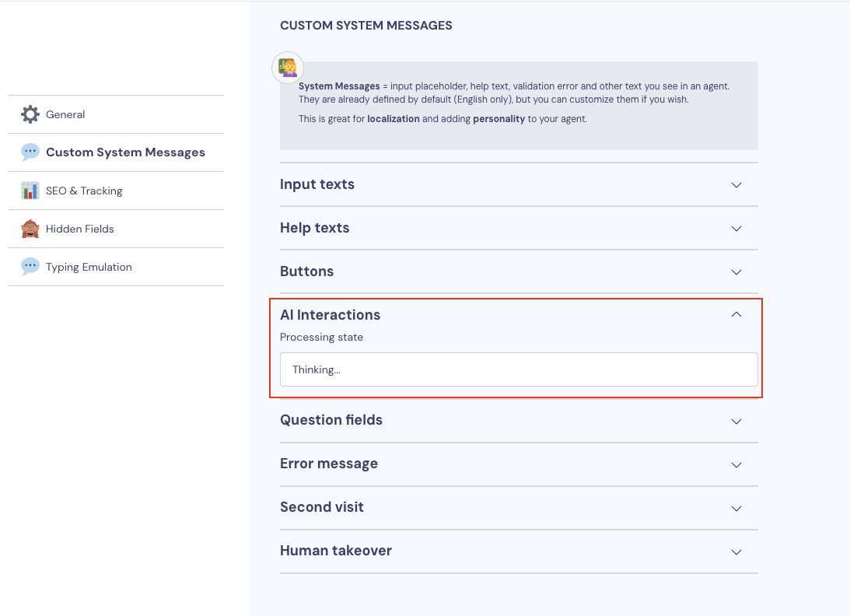Click the SEO & Tracking chart icon

tap(30, 191)
